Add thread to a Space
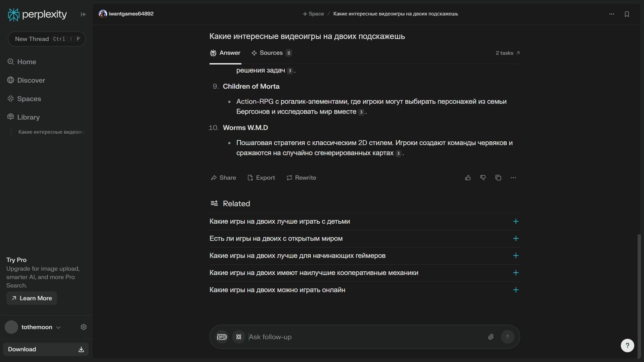 pyautogui.click(x=313, y=14)
